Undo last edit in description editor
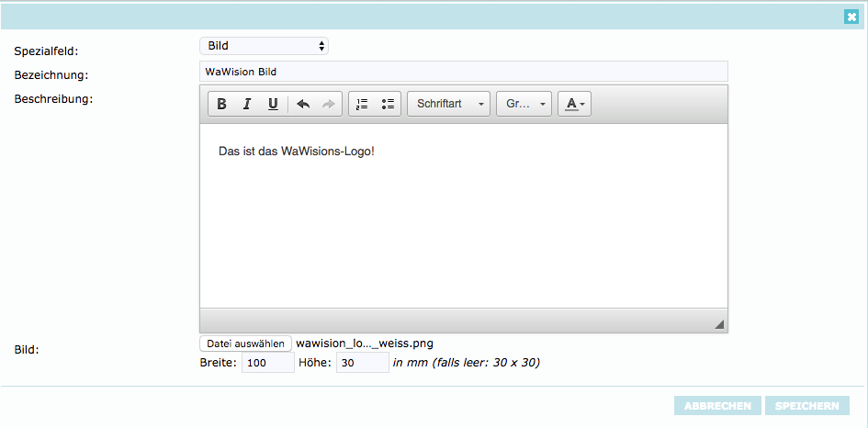Viewport: 868px width, 428px height. click(303, 105)
